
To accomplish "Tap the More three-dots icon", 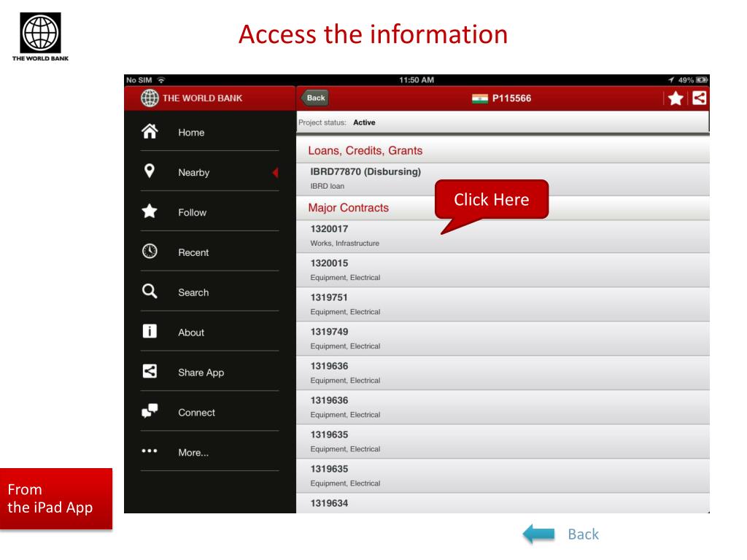I will click(x=150, y=451).
